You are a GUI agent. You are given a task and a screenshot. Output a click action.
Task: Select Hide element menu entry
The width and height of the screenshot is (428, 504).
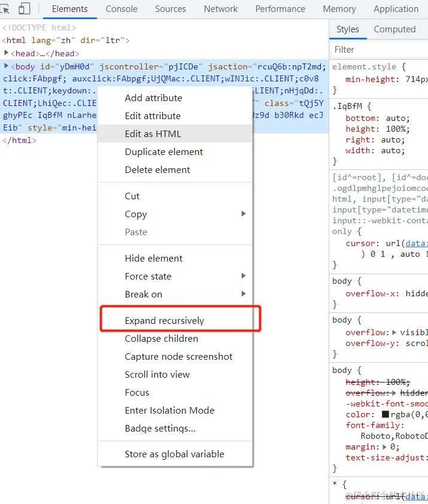[x=175, y=259]
